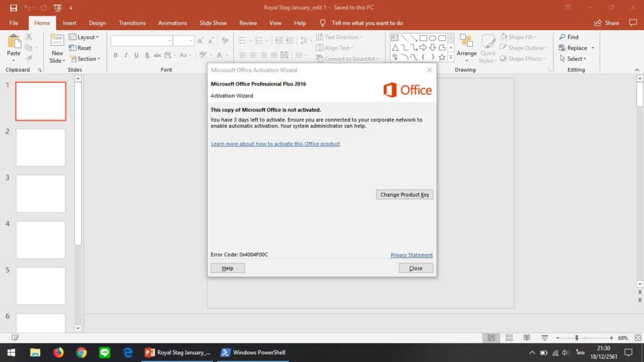Click Change Product Key button
Viewport: 644px width, 362px height.
[404, 195]
